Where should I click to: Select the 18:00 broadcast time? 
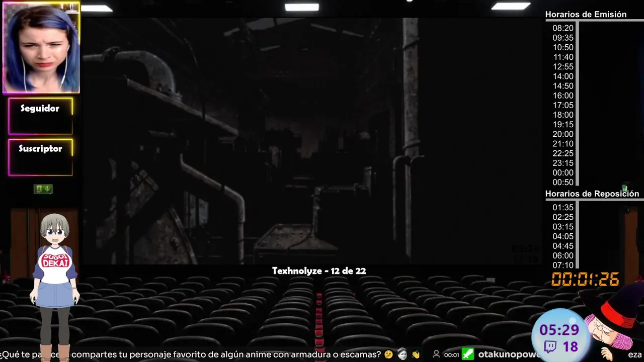(x=563, y=115)
